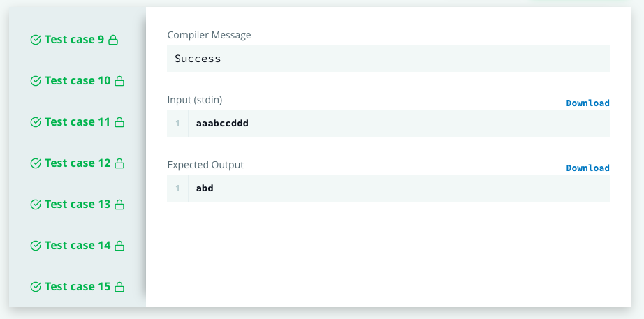Click the expected output text abd
This screenshot has height=319, width=644.
(205, 188)
